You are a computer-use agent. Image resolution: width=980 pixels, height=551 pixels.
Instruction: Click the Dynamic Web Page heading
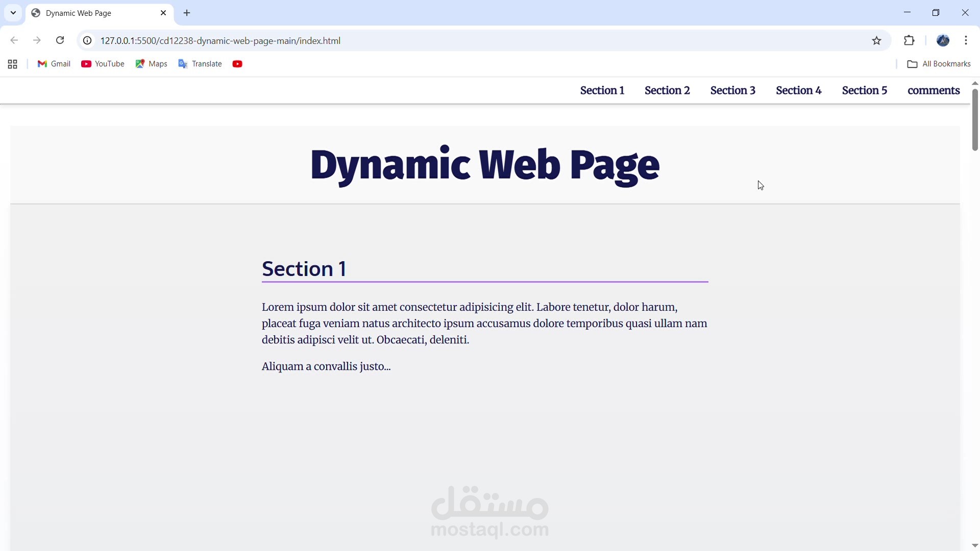click(485, 165)
